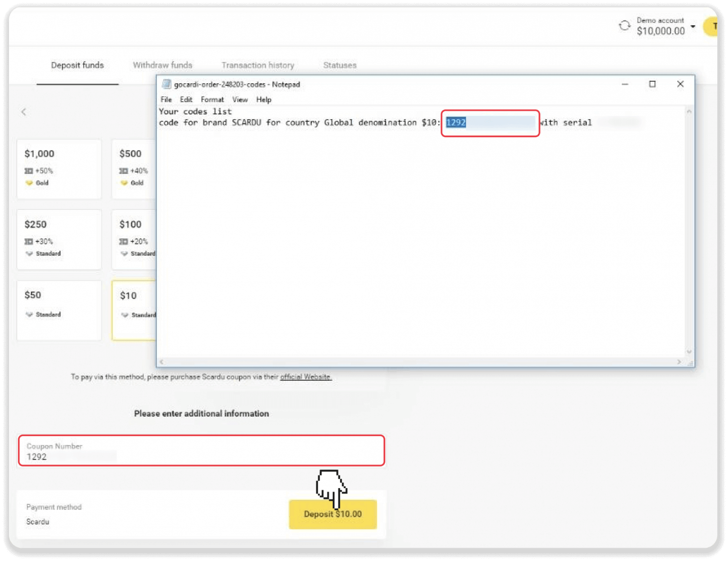This screenshot has height=561, width=728.
Task: Maximize the Notepad window
Action: point(652,84)
